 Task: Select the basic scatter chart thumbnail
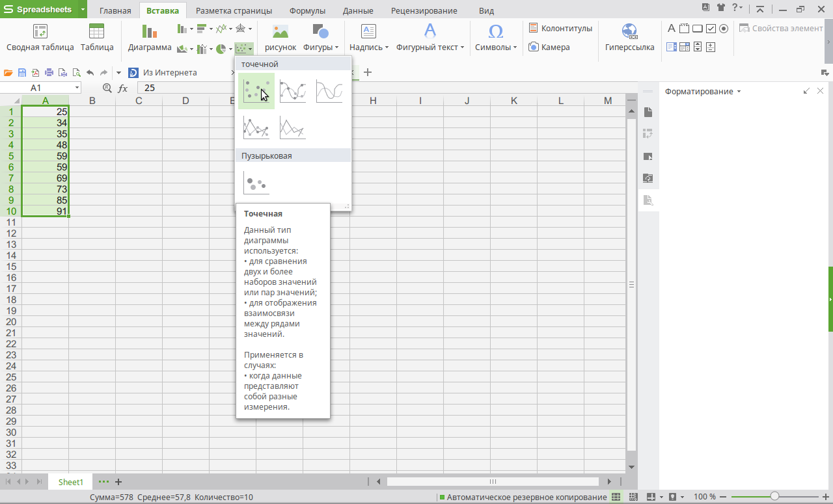click(x=256, y=91)
